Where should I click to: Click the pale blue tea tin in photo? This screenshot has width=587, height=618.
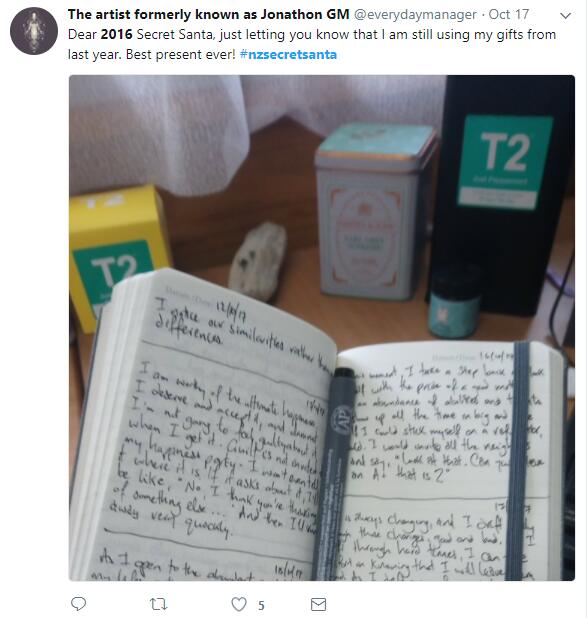(375, 211)
